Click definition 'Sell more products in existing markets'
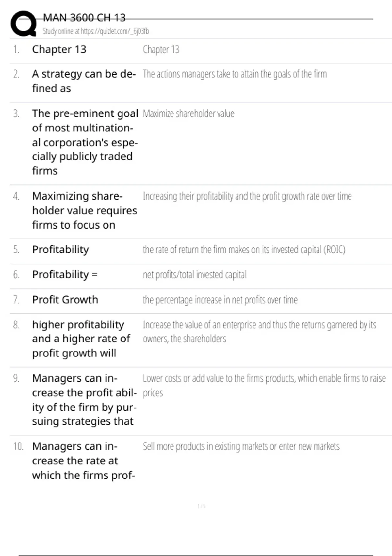The height and width of the screenshot is (556, 392). (241, 446)
